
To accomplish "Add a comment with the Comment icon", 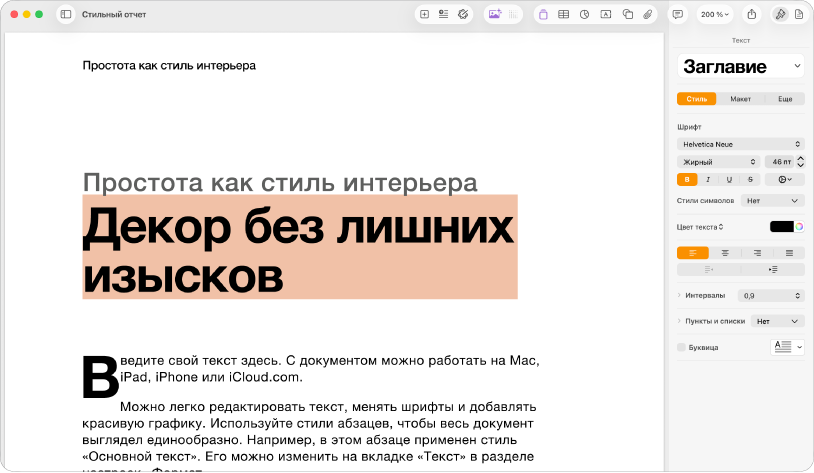I will pyautogui.click(x=677, y=15).
